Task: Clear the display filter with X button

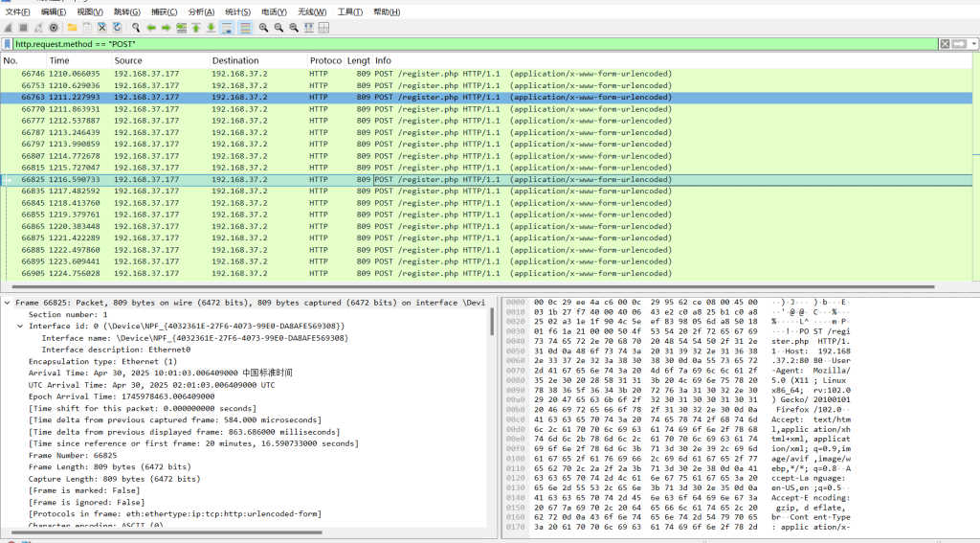Action: 945,44
